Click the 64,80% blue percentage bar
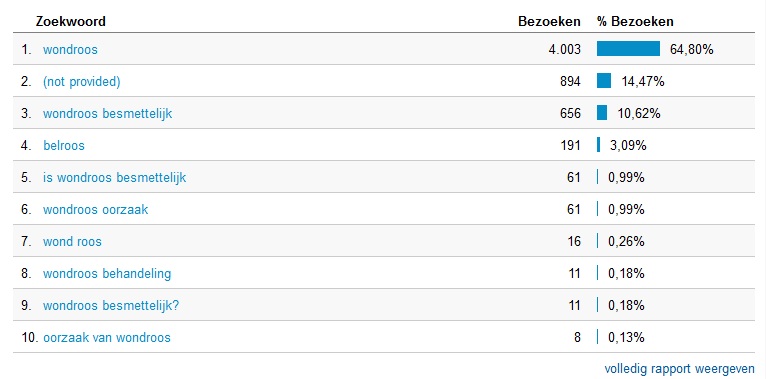Screen dimensions: 766x379 point(628,49)
